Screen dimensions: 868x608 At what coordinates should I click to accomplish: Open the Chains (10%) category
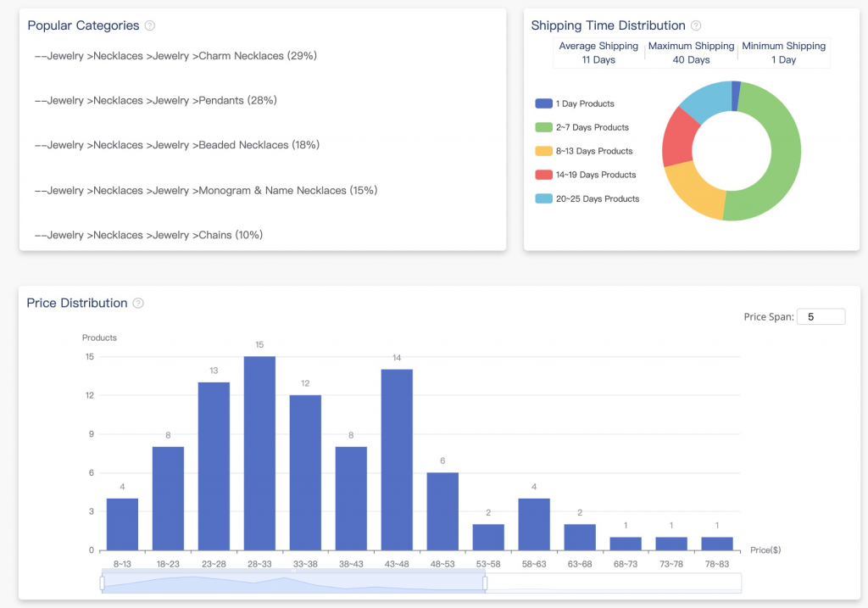148,235
